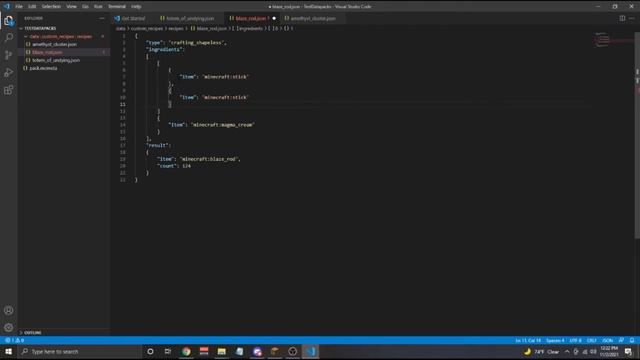The image size is (640, 360).
Task: Open Windows Action Center notification icon
Action: coord(628,352)
